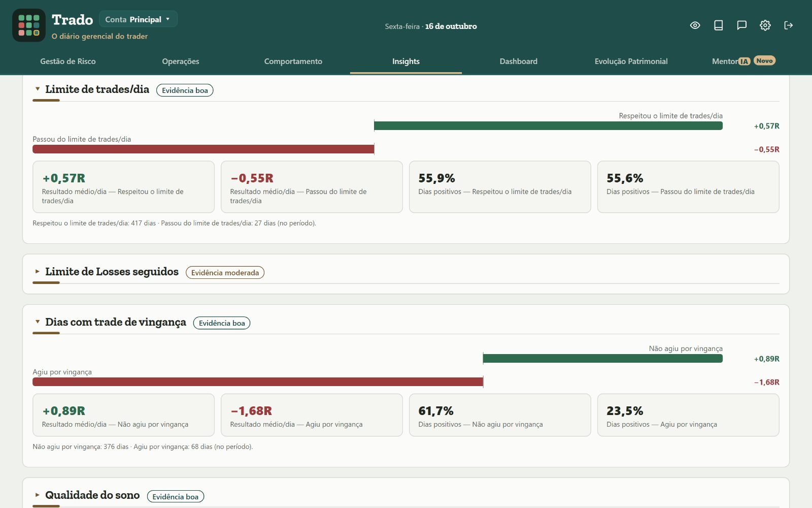812x508 pixels.
Task: Expand the Limite de Losses seguidos section
Action: point(38,271)
